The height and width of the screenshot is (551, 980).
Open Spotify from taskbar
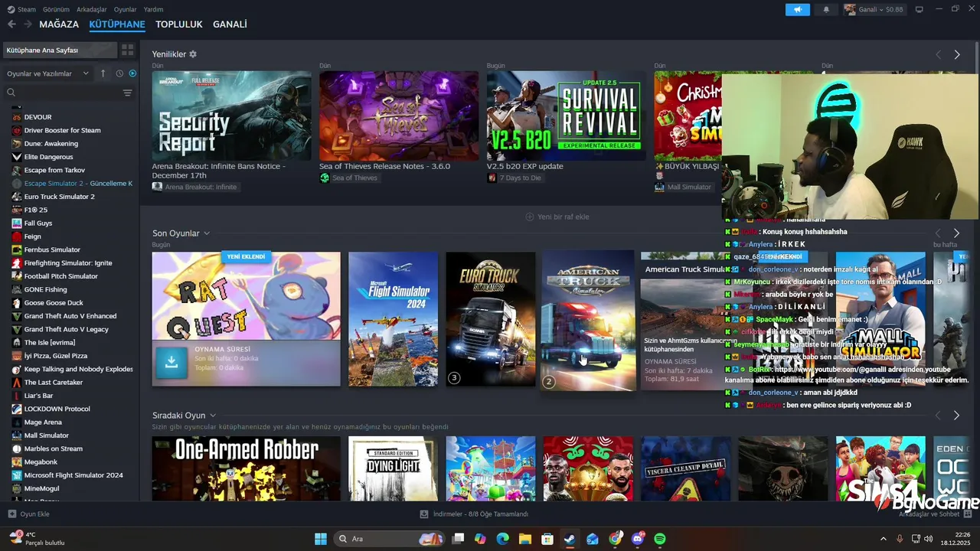click(x=660, y=539)
